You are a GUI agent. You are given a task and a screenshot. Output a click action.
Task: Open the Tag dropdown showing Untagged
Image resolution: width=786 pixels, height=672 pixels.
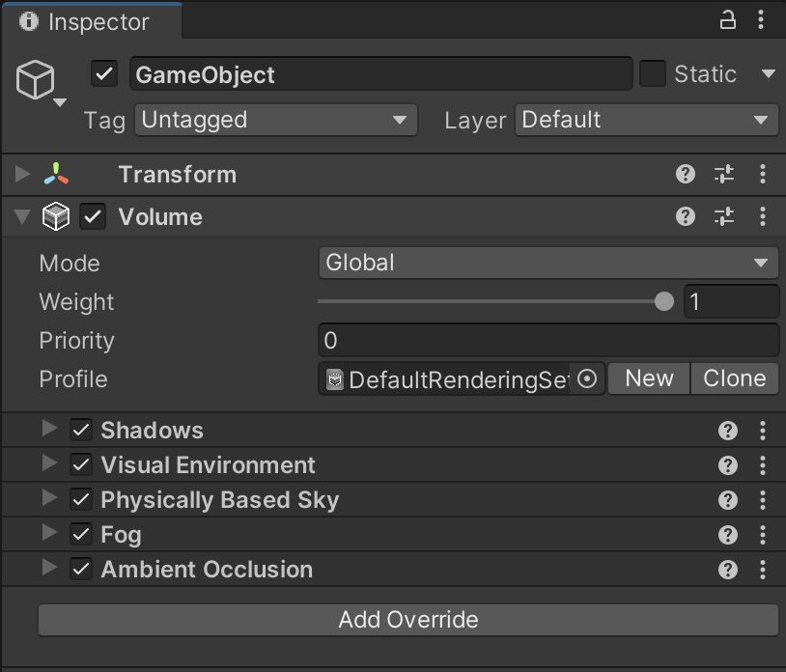275,121
